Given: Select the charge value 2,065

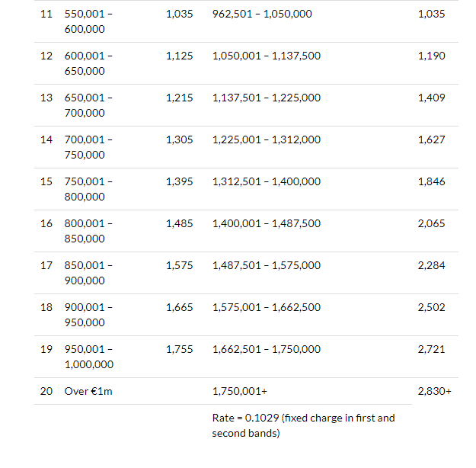Looking at the screenshot, I should pos(432,223).
